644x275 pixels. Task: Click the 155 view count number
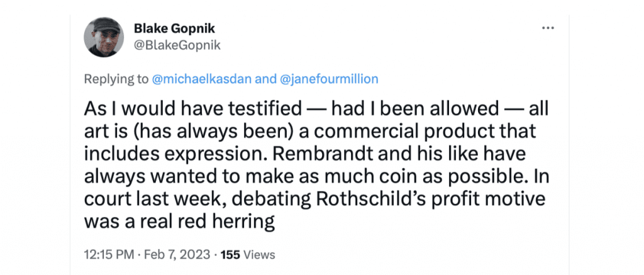tap(231, 254)
